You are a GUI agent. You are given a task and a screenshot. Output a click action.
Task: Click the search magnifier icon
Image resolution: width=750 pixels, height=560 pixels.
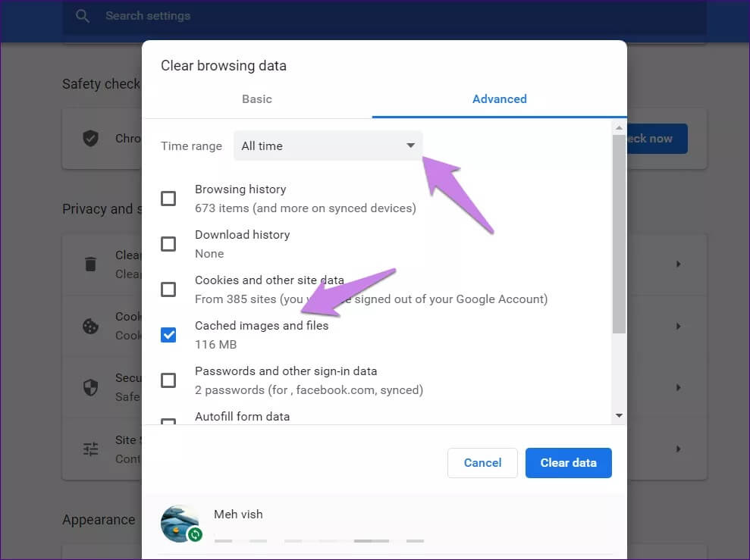[83, 16]
